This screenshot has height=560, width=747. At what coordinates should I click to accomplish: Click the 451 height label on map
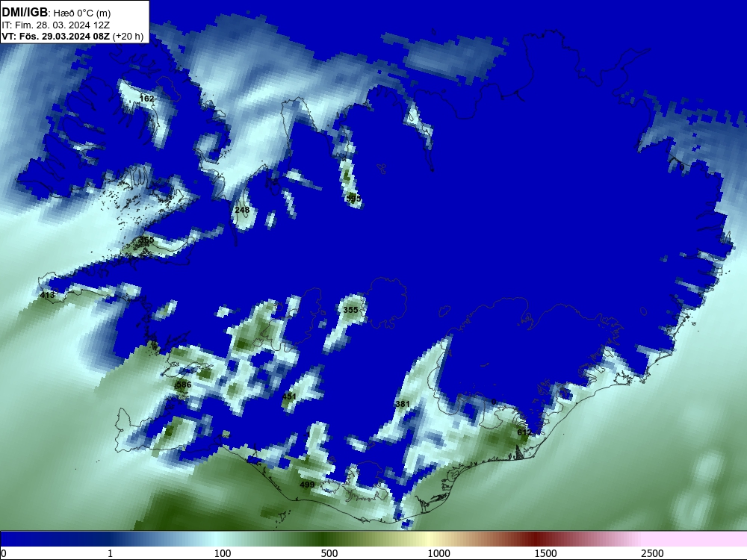coord(289,396)
